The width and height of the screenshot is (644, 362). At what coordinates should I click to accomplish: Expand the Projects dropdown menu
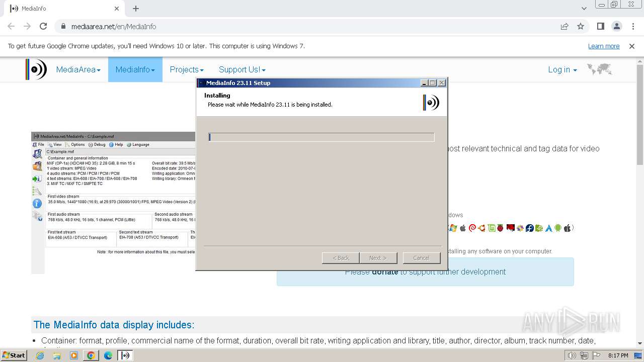(187, 69)
